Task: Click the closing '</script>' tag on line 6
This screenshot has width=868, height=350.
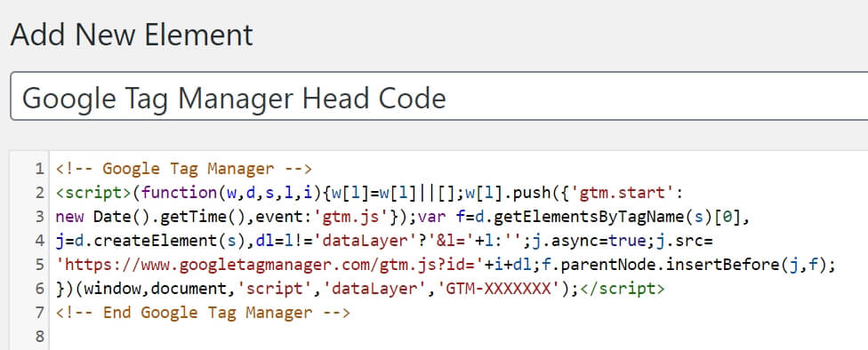Action: pos(623,289)
